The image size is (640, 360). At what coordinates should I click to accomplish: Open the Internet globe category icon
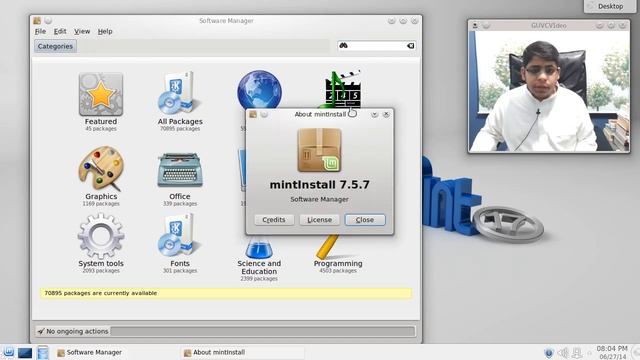point(259,89)
